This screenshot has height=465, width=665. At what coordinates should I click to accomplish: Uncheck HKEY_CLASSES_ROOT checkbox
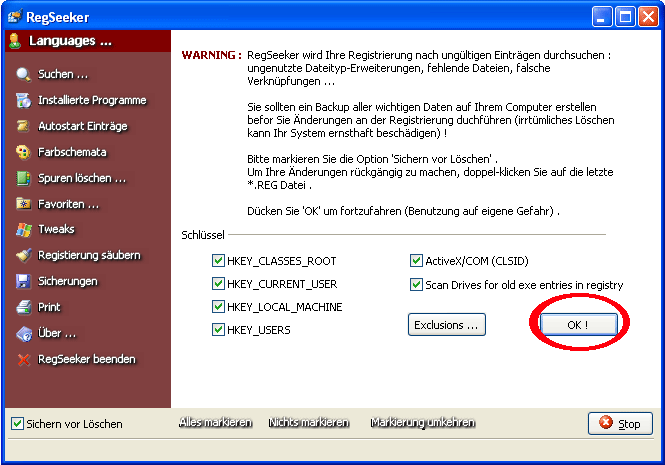click(x=218, y=260)
